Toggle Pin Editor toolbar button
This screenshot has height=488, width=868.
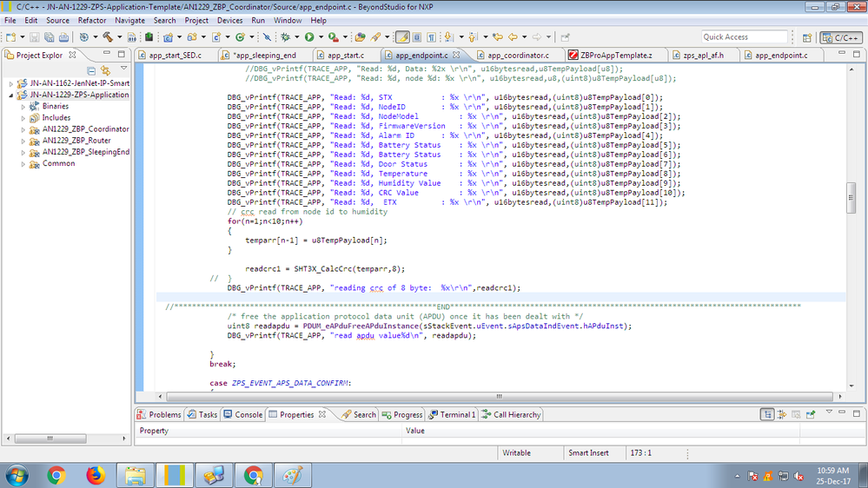coord(565,37)
